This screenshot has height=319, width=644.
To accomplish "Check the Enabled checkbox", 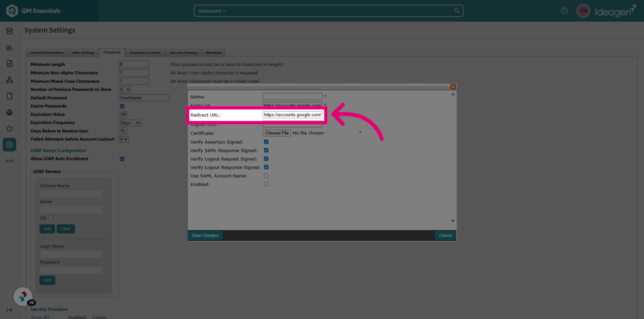I will [266, 184].
